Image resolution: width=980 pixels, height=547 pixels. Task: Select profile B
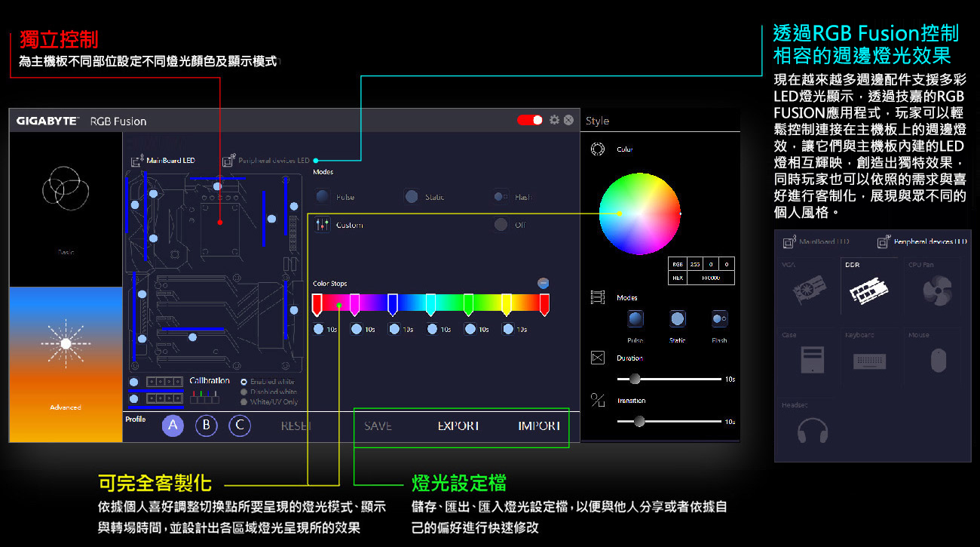pos(207,426)
